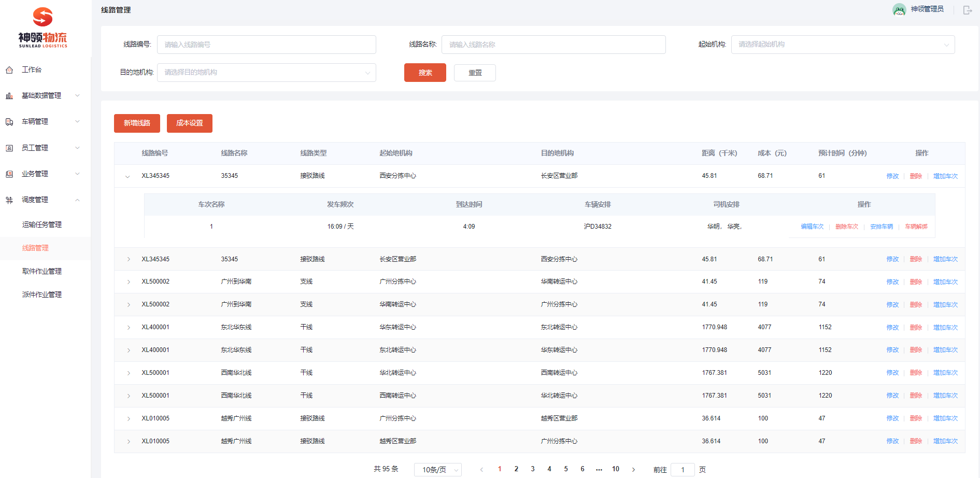This screenshot has width=980, height=478.
Task: Click the 业务管理 sidebar icon
Action: tap(9, 174)
